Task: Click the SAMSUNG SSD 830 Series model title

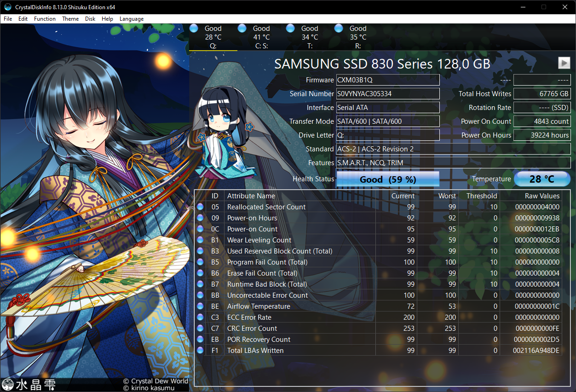Action: tap(382, 64)
